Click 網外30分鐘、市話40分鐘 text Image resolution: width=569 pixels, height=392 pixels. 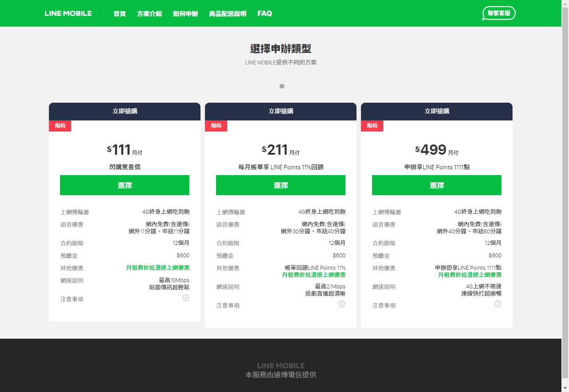click(313, 232)
